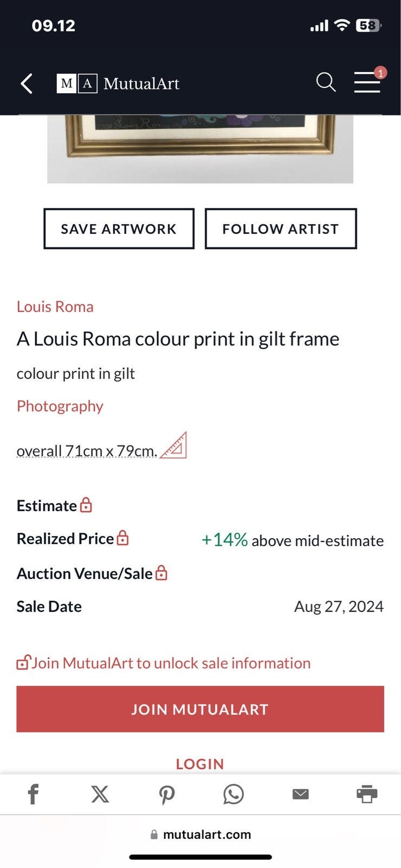Open the search magnifier icon
401x868 pixels.
[x=326, y=82]
